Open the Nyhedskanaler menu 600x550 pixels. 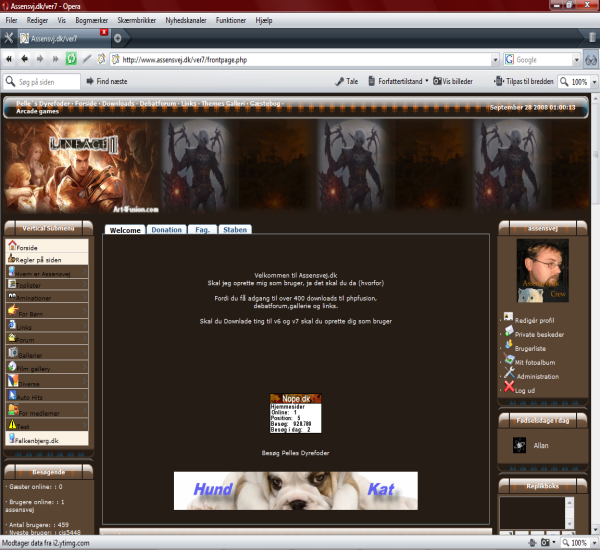click(186, 20)
